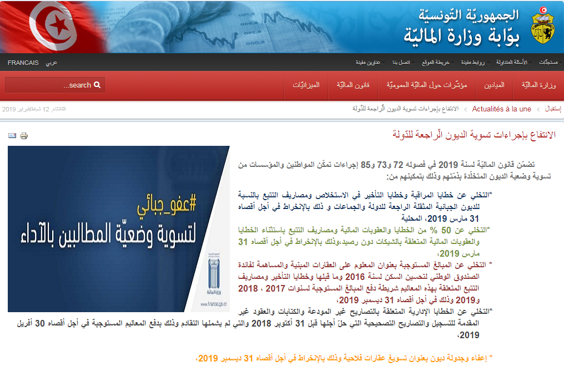Click the search magnifier icon

click(97, 85)
